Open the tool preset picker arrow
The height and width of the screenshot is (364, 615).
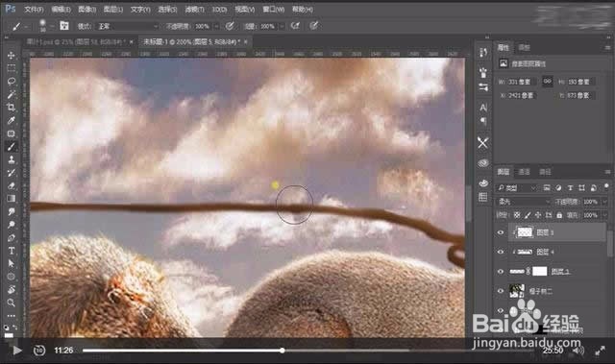click(x=26, y=27)
